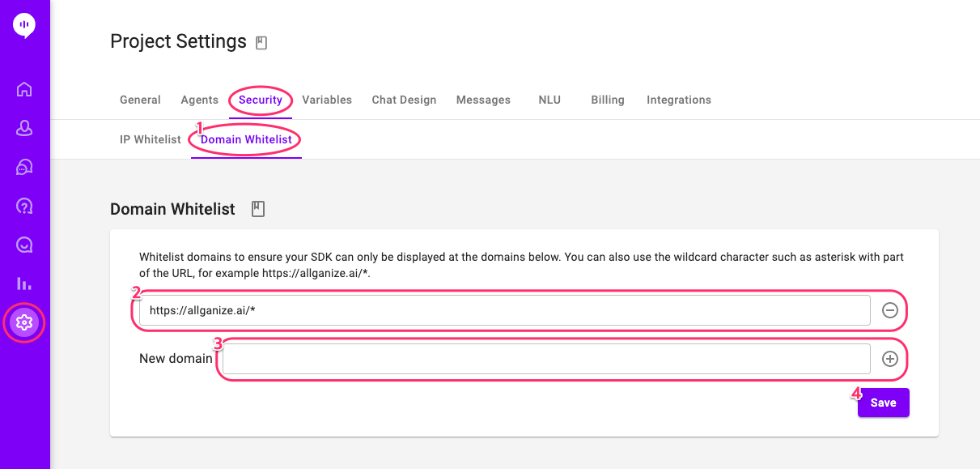The height and width of the screenshot is (469, 980).
Task: Open the chat bubble smile icon in the sidebar
Action: (x=24, y=245)
